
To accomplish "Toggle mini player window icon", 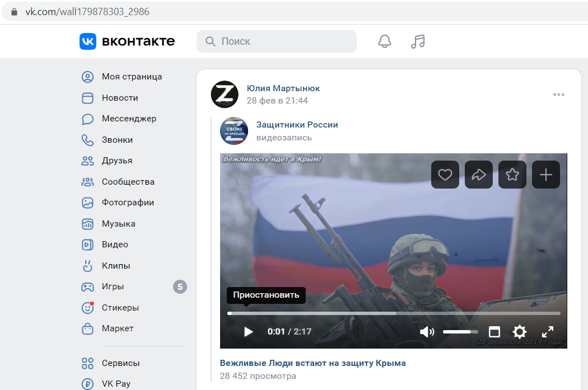I will [494, 332].
